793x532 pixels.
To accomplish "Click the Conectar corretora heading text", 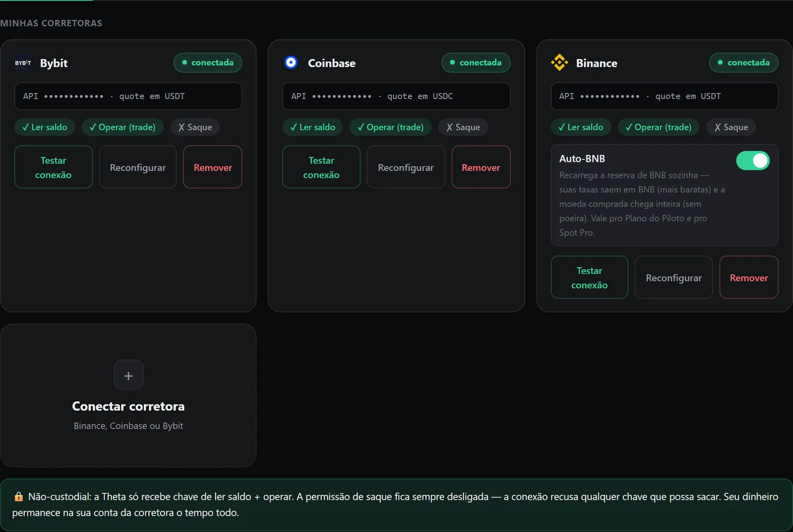I will tap(128, 406).
